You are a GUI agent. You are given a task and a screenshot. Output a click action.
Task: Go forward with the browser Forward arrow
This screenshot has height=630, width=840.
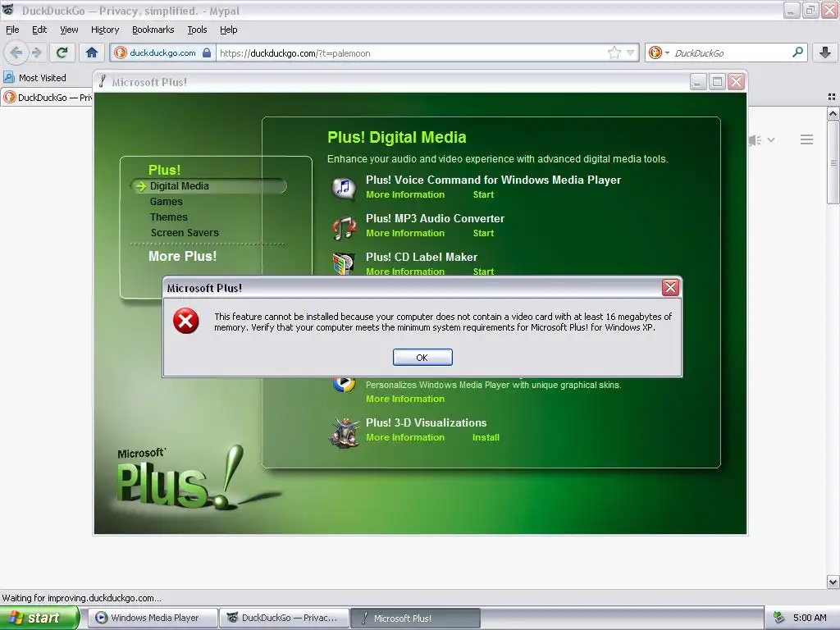(x=36, y=52)
